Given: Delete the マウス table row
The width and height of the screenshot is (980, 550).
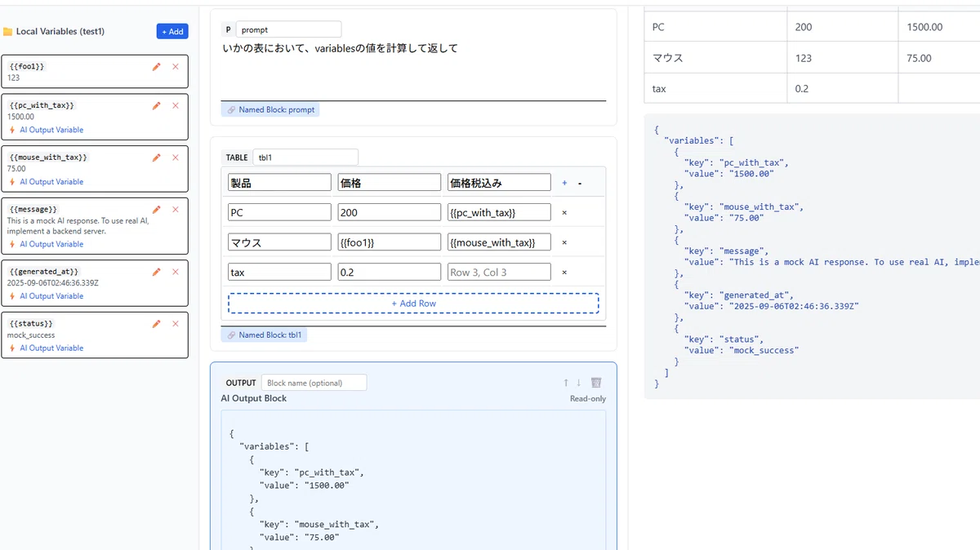Looking at the screenshot, I should (564, 242).
